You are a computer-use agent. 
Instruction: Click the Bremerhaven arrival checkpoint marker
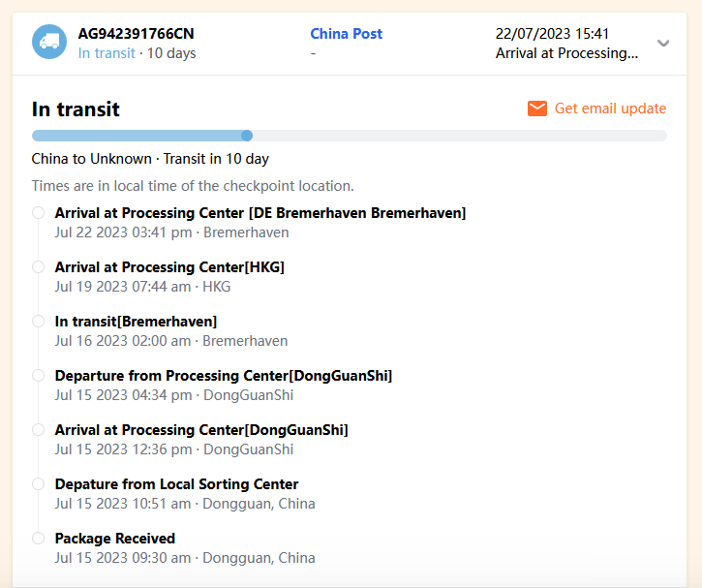[x=38, y=213]
